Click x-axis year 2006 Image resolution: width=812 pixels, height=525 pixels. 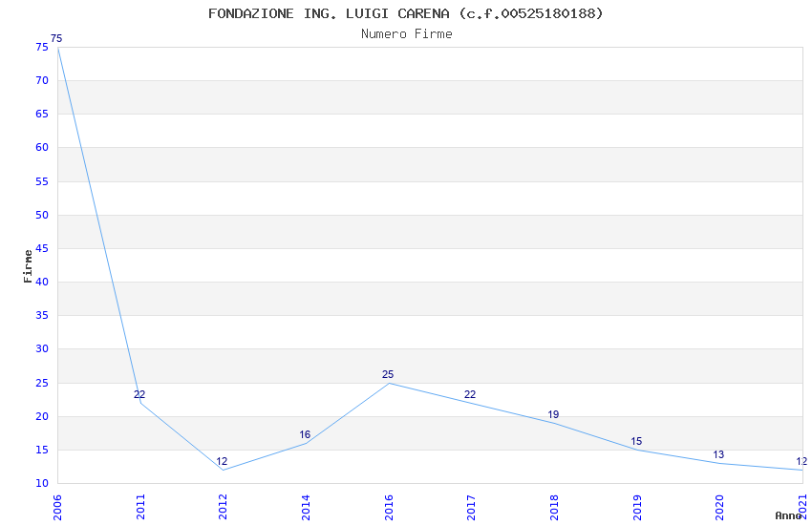coord(57,508)
